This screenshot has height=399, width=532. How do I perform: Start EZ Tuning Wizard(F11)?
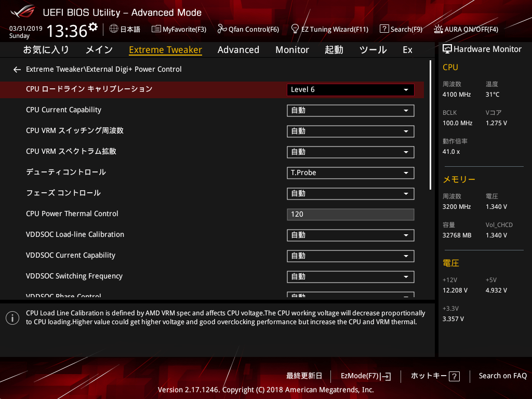(x=330, y=29)
